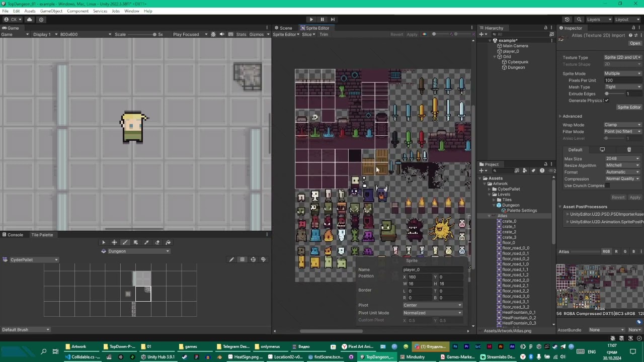This screenshot has width=644, height=362.
Task: Open the Component menu
Action: pos(77,11)
